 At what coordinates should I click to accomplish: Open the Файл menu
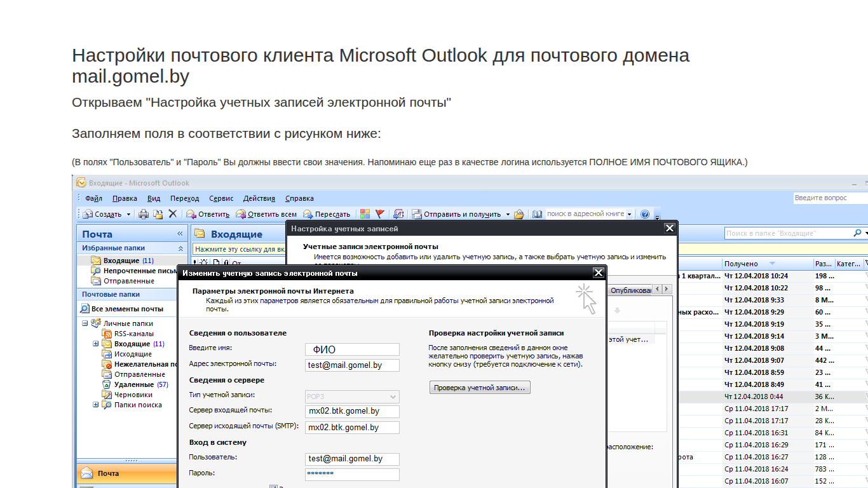[x=93, y=198]
